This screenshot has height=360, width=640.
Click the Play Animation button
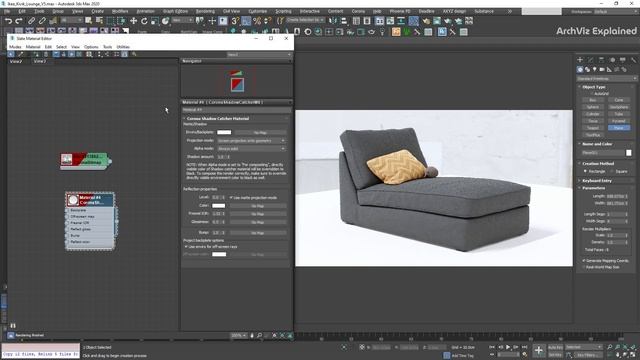pos(508,347)
